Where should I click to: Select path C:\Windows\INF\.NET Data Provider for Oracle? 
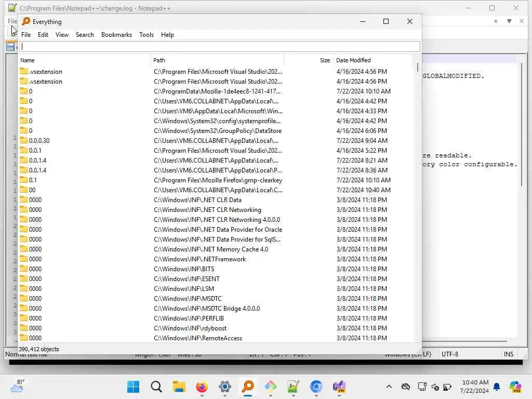coord(218,229)
